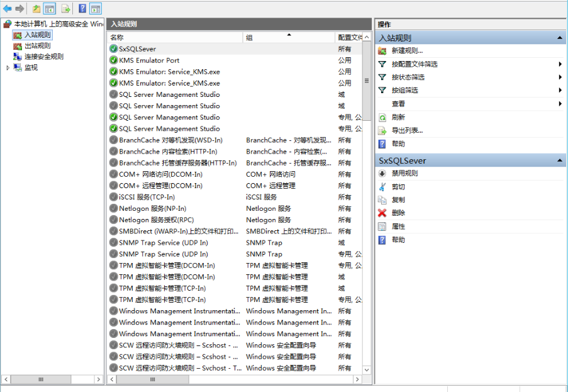This screenshot has width=568, height=392.
Task: Click the Export List toolbar icon
Action: [x=65, y=8]
